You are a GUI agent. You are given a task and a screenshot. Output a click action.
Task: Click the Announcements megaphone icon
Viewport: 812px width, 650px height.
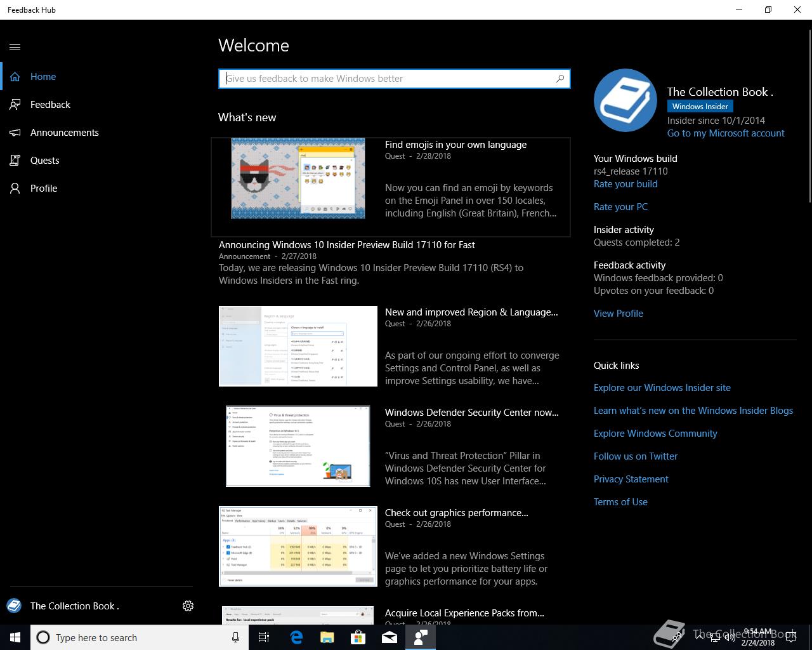coord(15,133)
